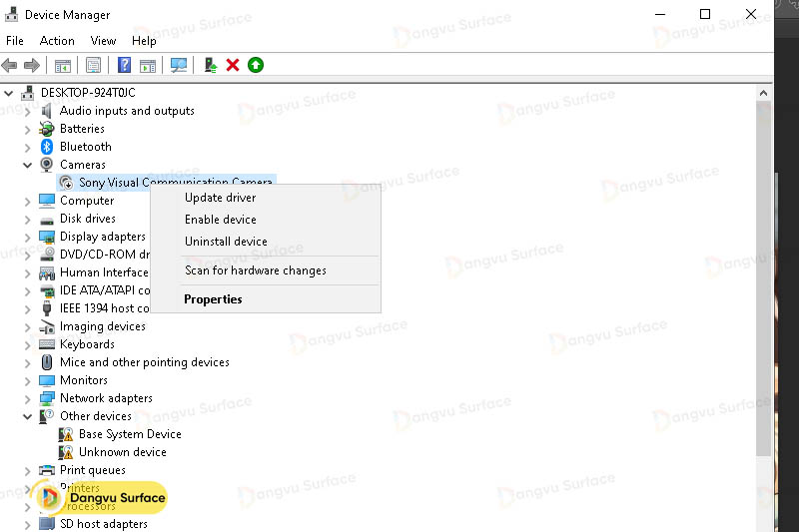The width and height of the screenshot is (799, 532).
Task: Click the Unknown device warning icon
Action: pyautogui.click(x=66, y=452)
